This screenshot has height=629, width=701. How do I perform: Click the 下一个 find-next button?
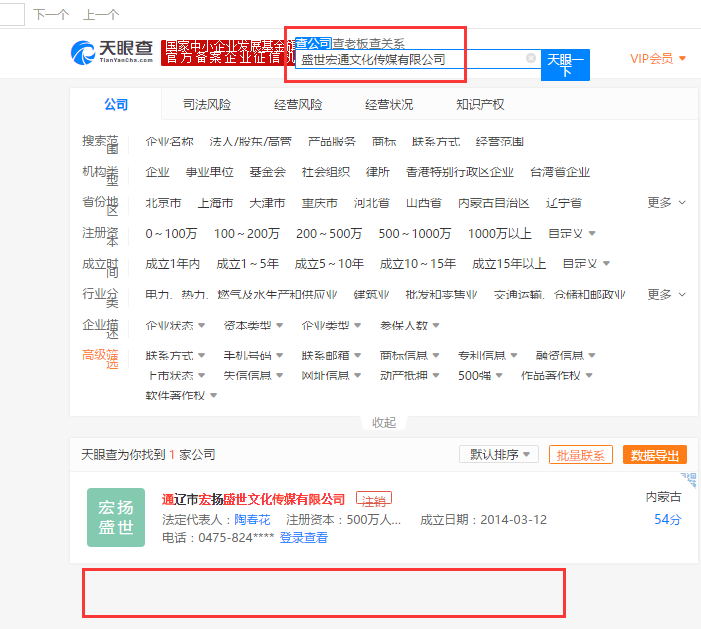click(51, 14)
